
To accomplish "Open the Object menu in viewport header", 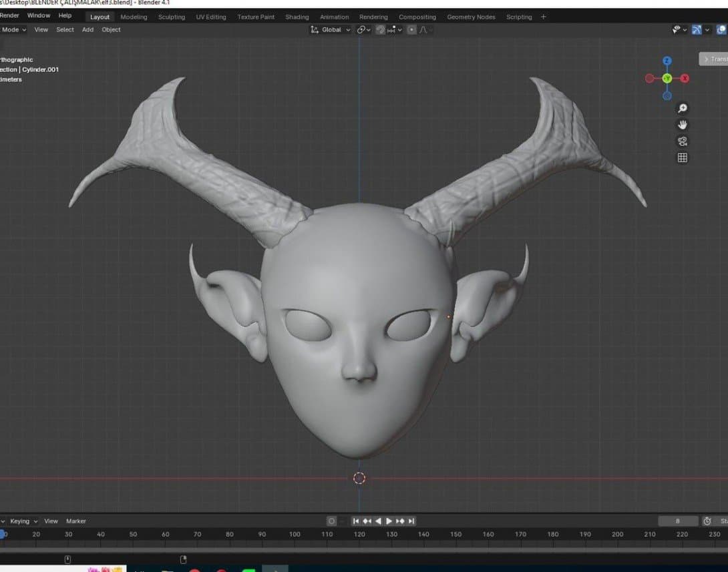I will [x=111, y=29].
